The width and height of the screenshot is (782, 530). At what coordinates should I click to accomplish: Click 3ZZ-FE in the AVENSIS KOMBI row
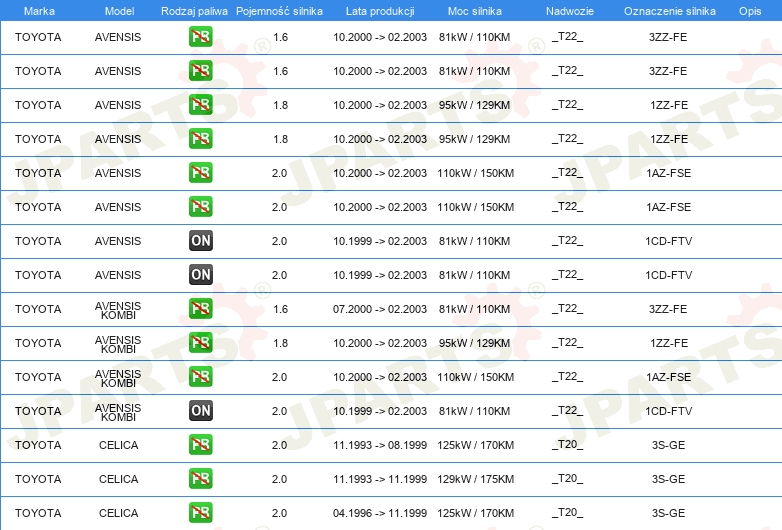(668, 309)
